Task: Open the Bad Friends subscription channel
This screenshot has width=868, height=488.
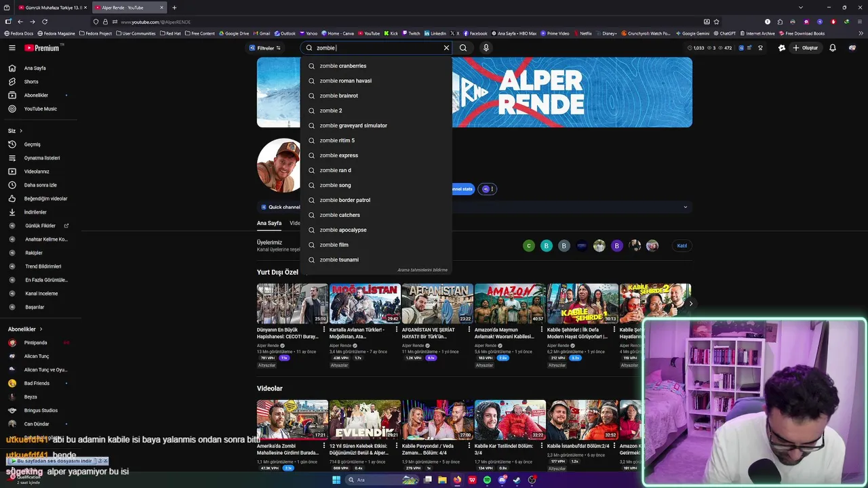Action: pyautogui.click(x=37, y=384)
